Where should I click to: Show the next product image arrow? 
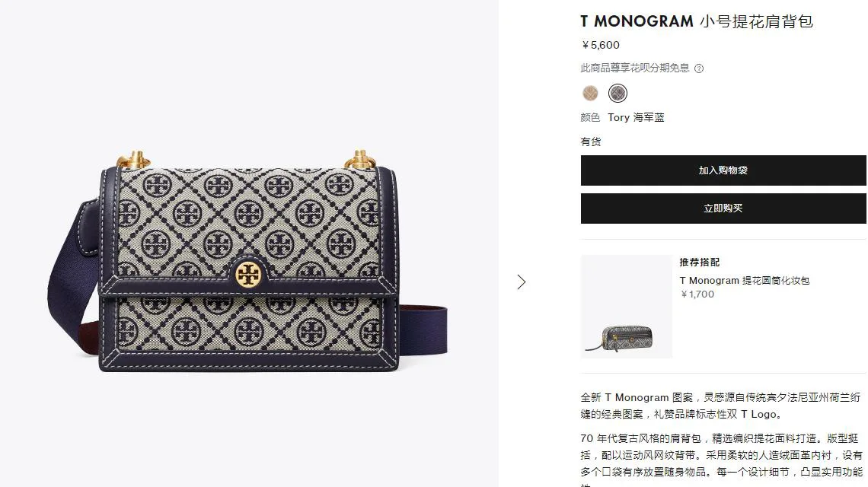pyautogui.click(x=521, y=282)
